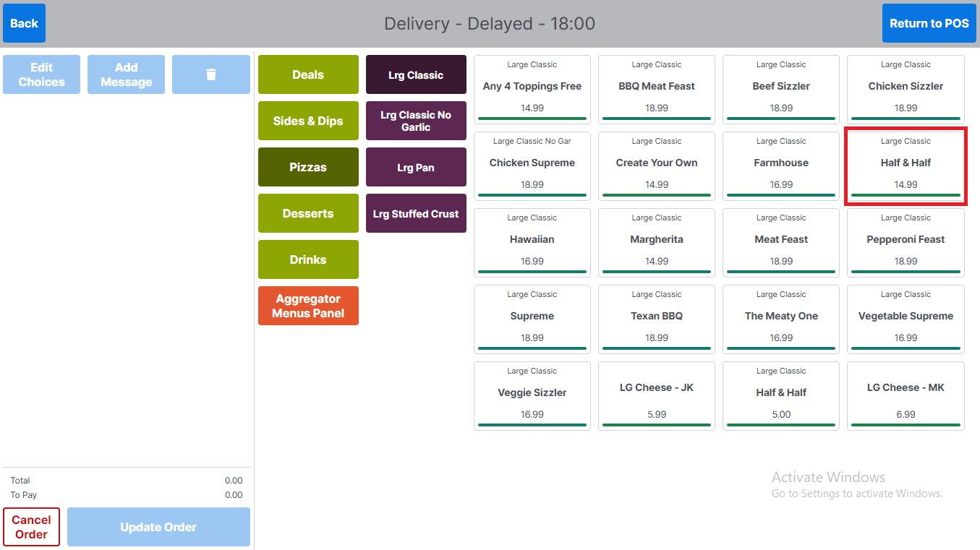Add BBQ Meat Feast pizza
This screenshot has width=980, height=550.
(657, 90)
